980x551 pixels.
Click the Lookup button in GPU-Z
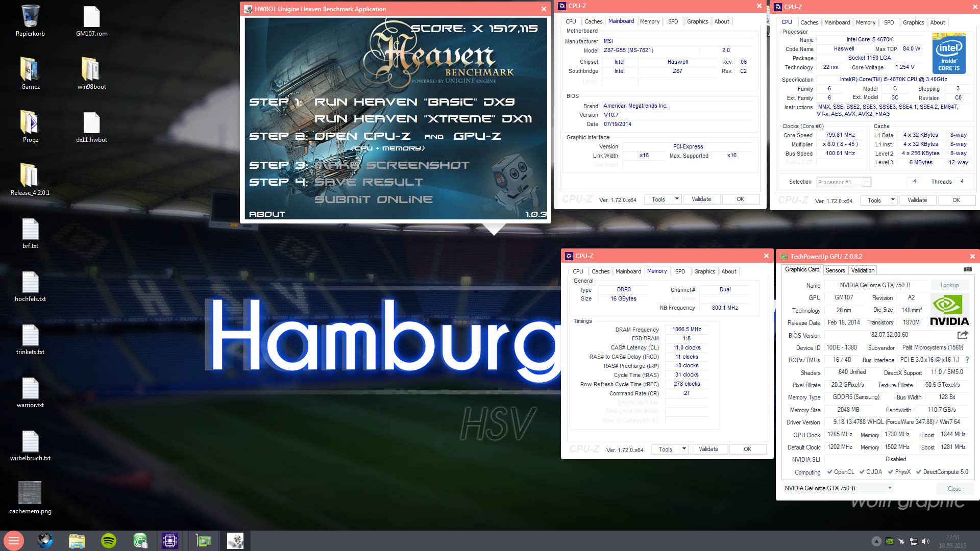click(x=949, y=285)
